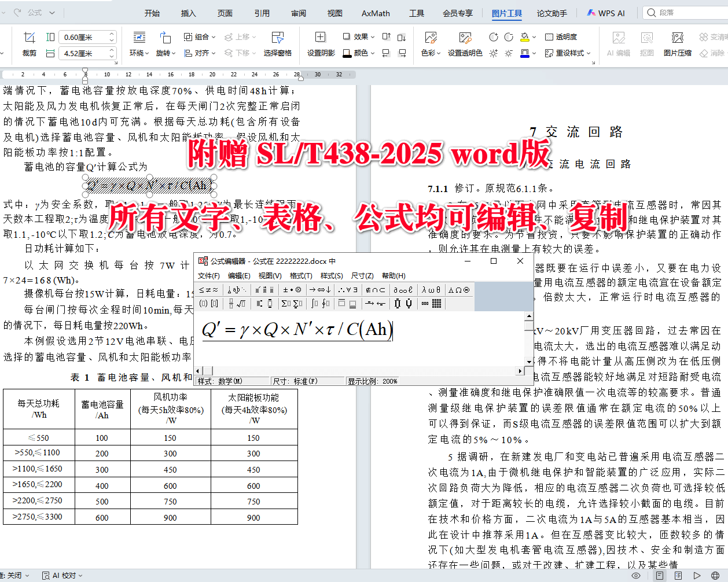Switch to outline view icon in status bar
Viewport: 728px width, 582px height.
pyautogui.click(x=678, y=576)
